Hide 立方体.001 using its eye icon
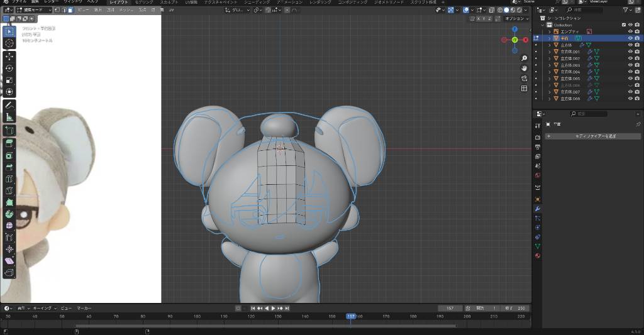The image size is (644, 335). click(x=630, y=52)
